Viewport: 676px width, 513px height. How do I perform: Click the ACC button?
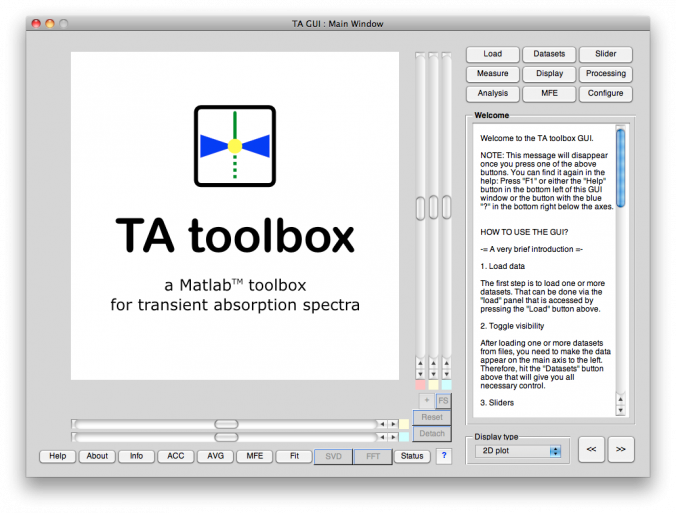pyautogui.click(x=175, y=456)
